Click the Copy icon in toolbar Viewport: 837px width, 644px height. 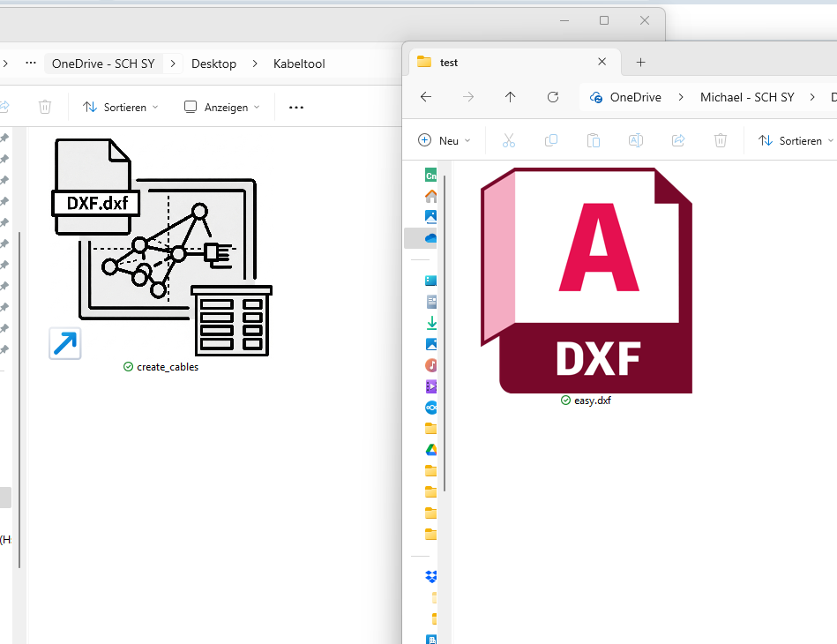tap(551, 140)
